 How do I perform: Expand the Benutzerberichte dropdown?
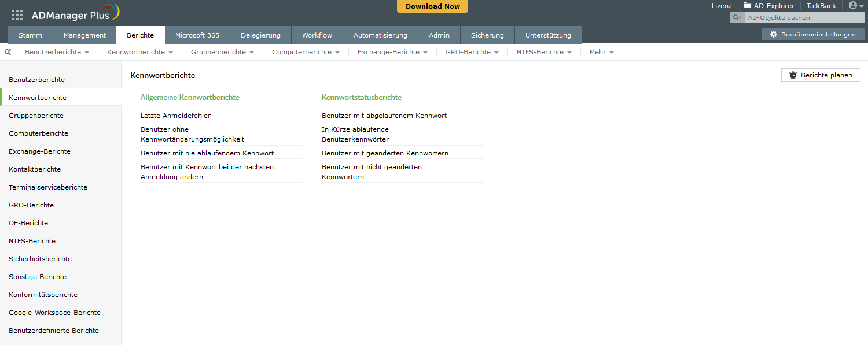(x=57, y=52)
